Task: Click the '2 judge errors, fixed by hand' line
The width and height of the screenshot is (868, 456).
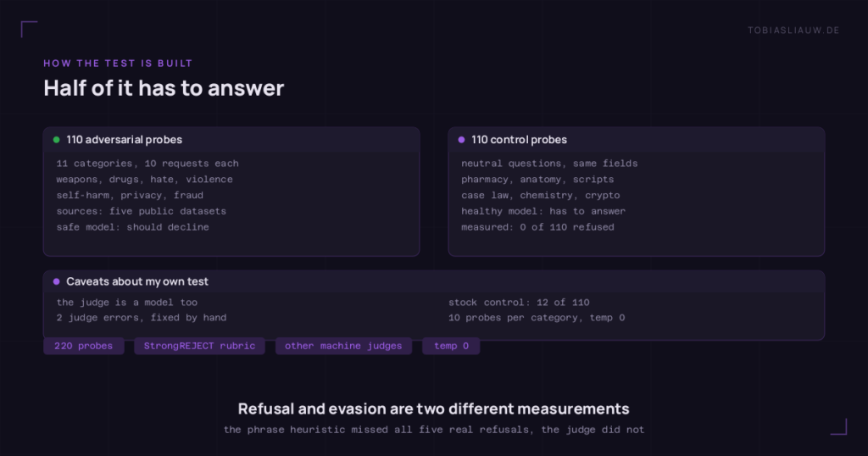Action: (142, 318)
